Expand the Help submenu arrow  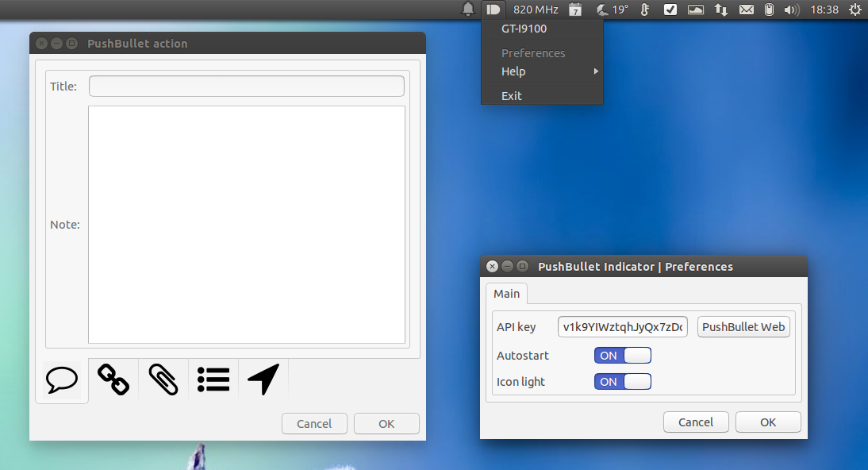click(x=596, y=71)
